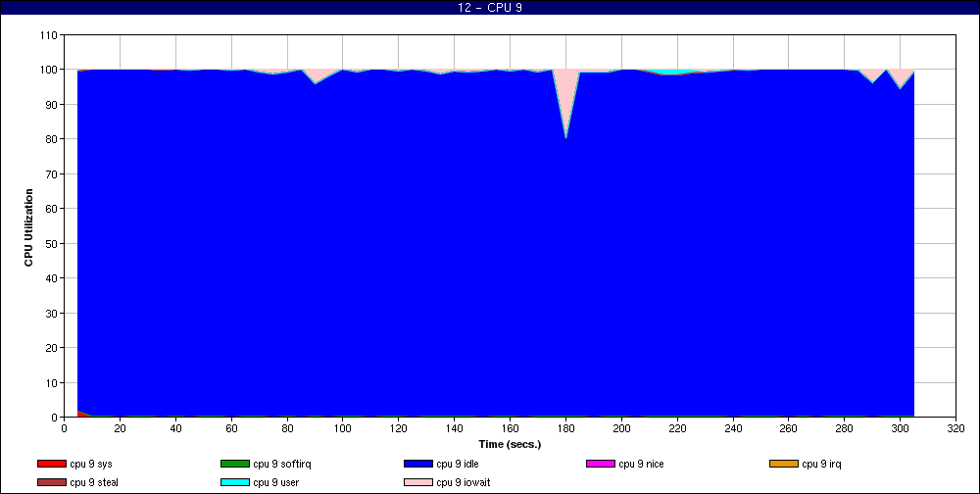This screenshot has width=980, height=494.
Task: Click the blue cpu 9 idle legend swatch
Action: tap(418, 464)
